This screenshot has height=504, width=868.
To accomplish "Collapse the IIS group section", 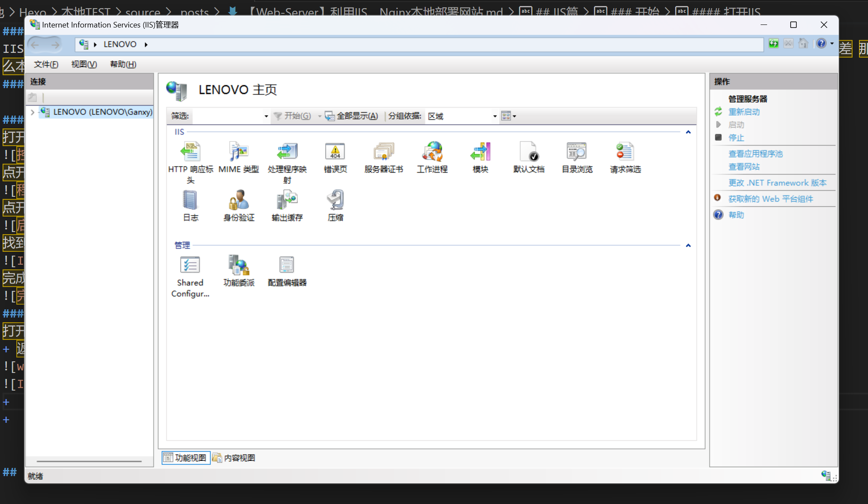I will click(x=688, y=132).
